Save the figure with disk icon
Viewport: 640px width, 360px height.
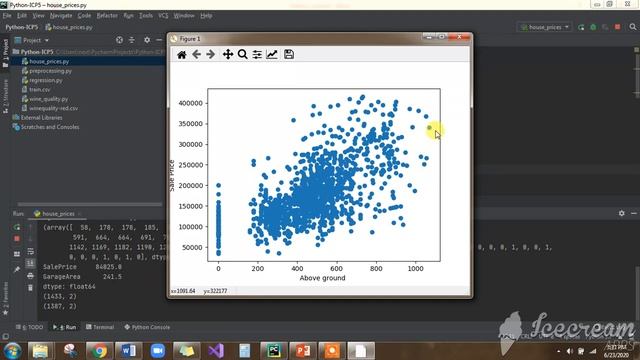(x=289, y=54)
